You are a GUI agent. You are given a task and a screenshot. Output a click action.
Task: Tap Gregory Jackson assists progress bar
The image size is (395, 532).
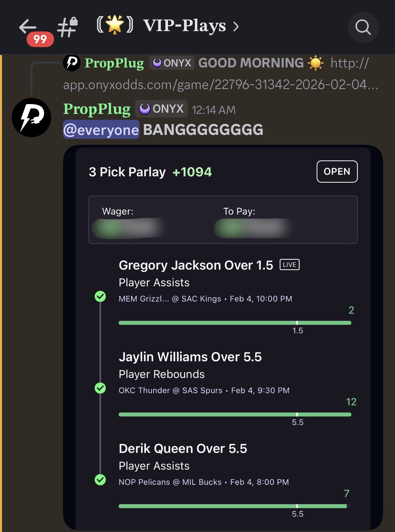click(235, 323)
